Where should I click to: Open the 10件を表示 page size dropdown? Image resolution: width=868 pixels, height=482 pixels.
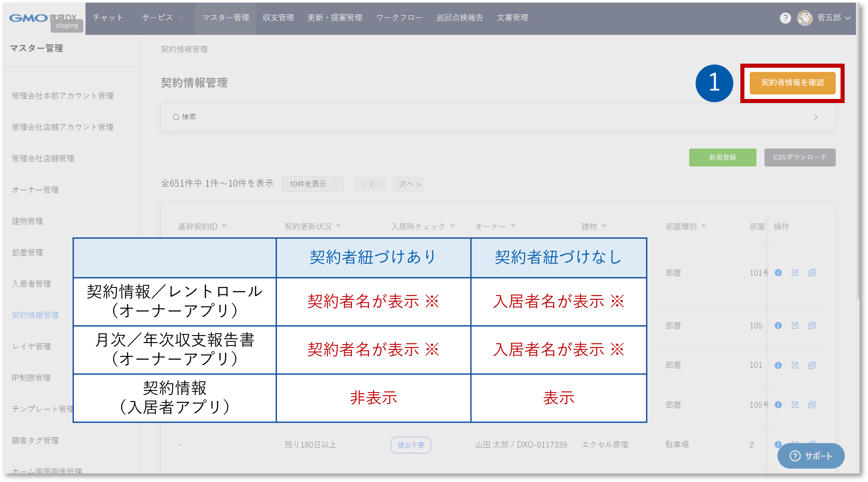[312, 184]
